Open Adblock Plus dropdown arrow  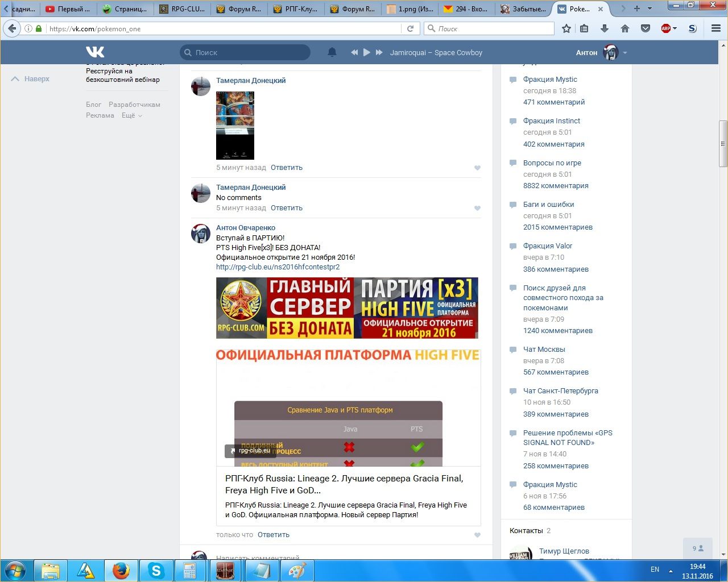675,28
